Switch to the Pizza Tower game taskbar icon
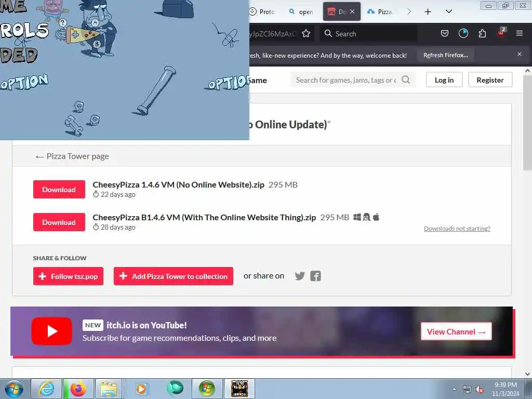The width and height of the screenshot is (532, 399). click(x=240, y=389)
